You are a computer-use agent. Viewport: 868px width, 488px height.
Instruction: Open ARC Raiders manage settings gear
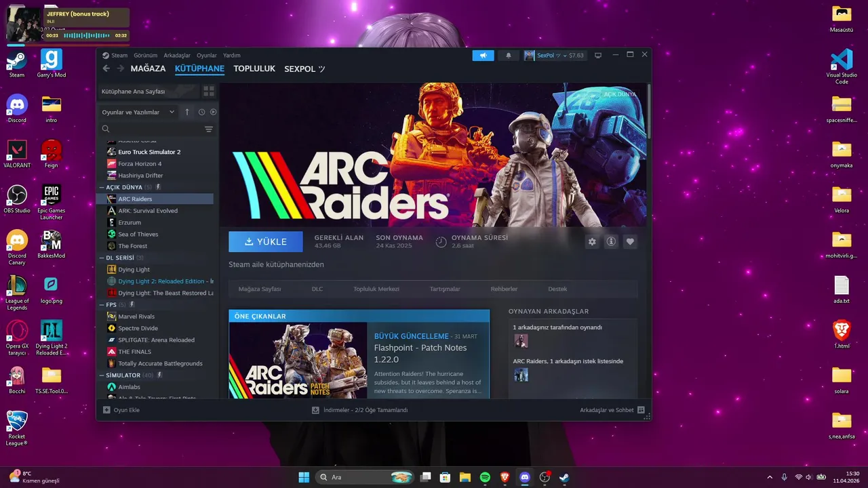pyautogui.click(x=592, y=241)
